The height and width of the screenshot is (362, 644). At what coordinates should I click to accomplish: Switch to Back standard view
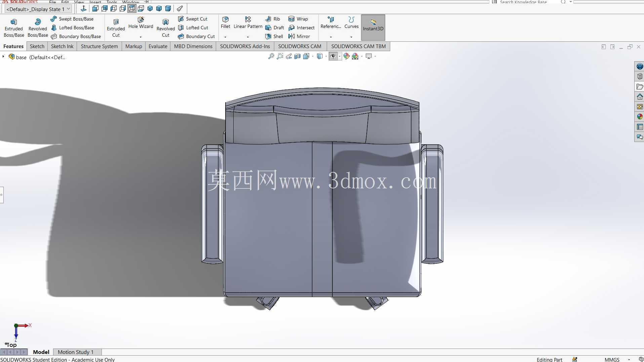point(105,8)
